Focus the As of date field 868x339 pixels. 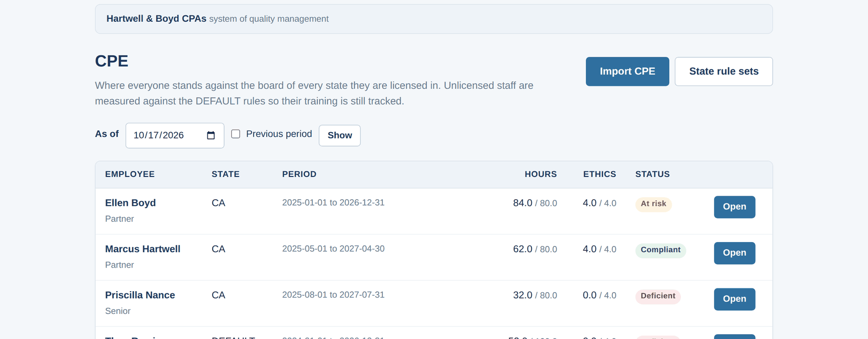175,136
